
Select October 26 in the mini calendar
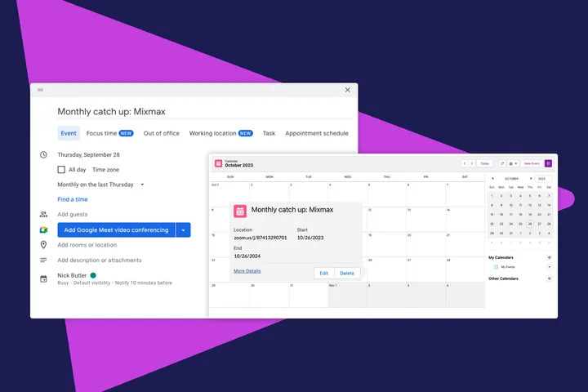[529, 224]
